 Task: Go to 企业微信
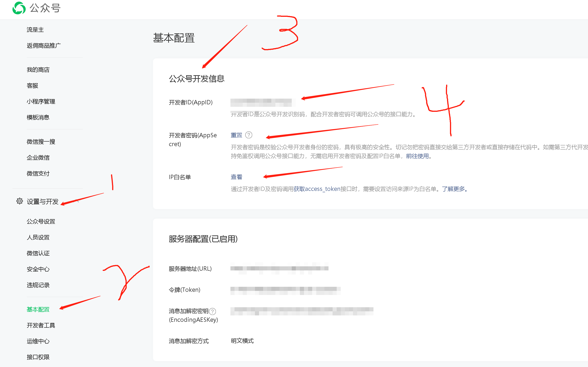click(x=38, y=157)
